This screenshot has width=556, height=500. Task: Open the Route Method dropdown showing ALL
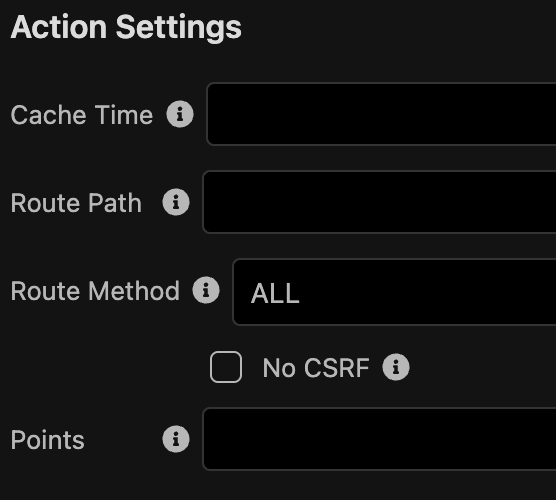(x=394, y=292)
